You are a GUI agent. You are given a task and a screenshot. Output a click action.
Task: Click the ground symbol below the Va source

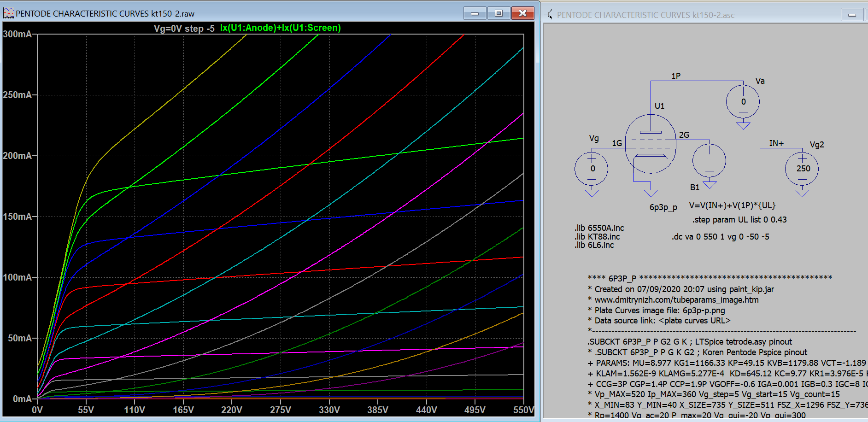pyautogui.click(x=743, y=125)
